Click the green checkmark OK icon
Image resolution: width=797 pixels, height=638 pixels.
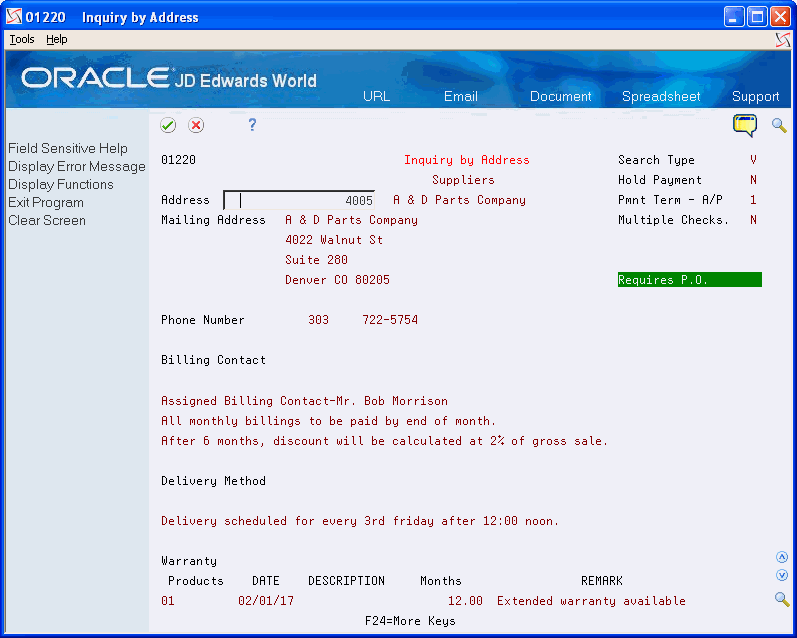168,125
